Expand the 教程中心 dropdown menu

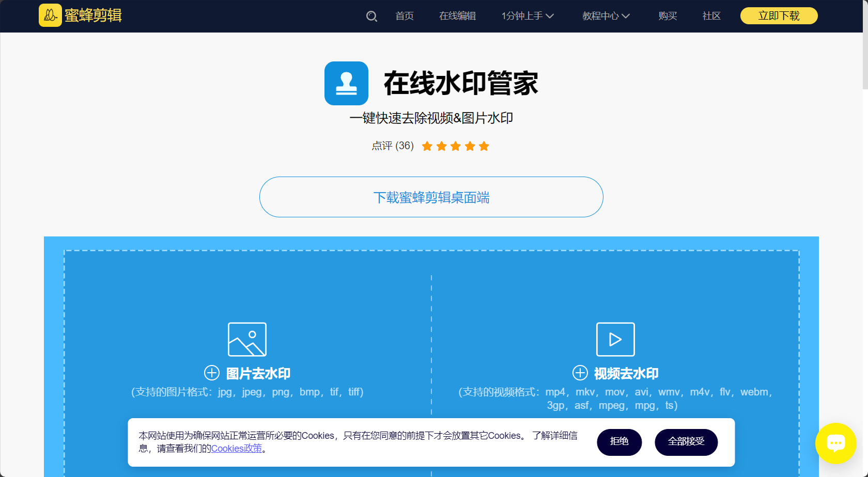(606, 16)
